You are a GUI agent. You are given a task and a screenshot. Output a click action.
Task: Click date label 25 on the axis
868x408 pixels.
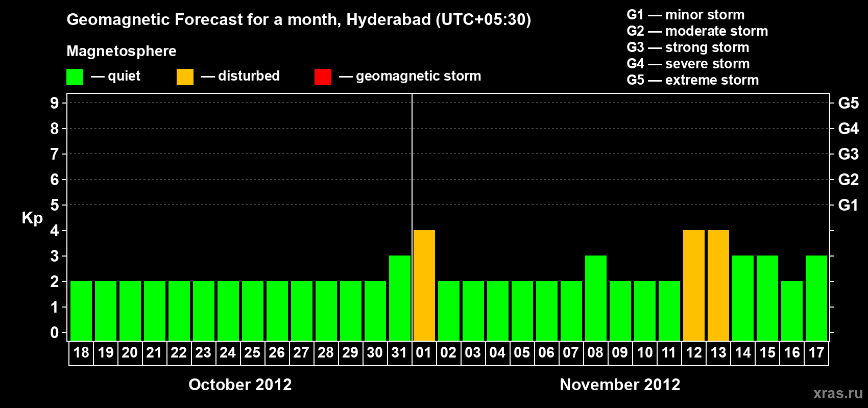point(252,353)
